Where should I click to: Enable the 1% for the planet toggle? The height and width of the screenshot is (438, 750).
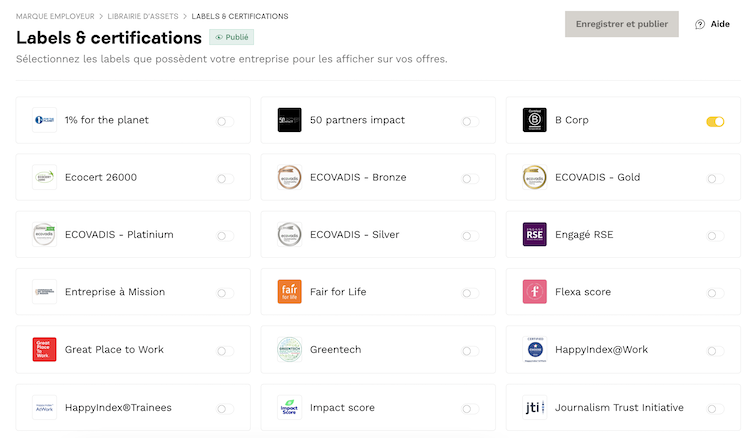tap(225, 121)
